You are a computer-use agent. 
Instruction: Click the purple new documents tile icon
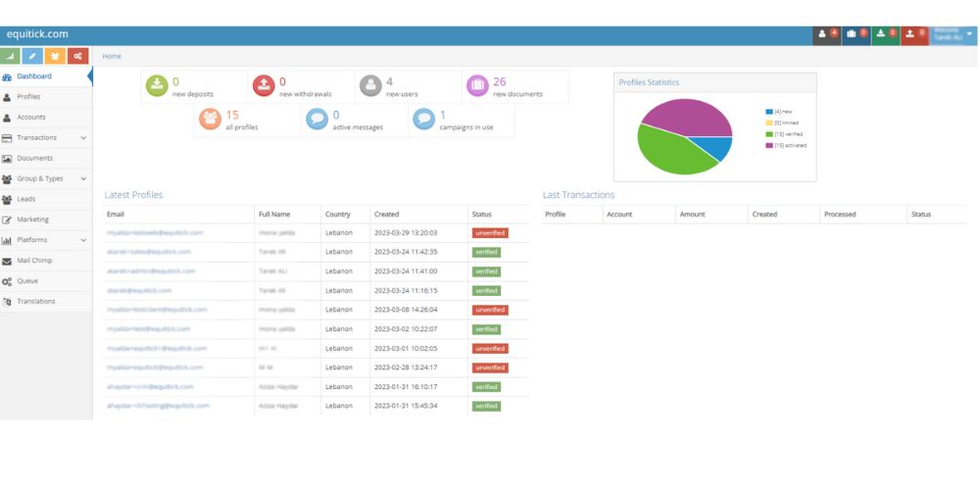[476, 86]
